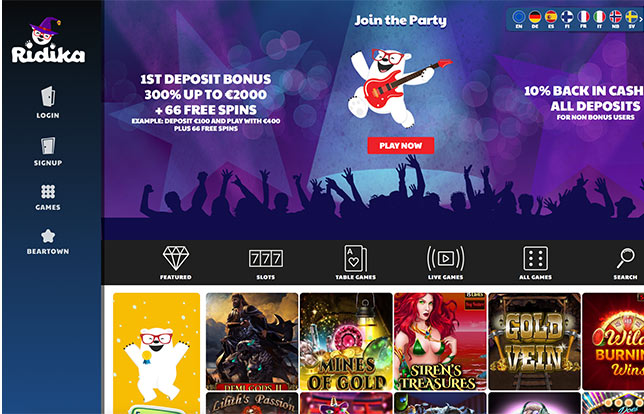Image resolution: width=644 pixels, height=414 pixels.
Task: Click the Ridika logo
Action: click(x=48, y=40)
